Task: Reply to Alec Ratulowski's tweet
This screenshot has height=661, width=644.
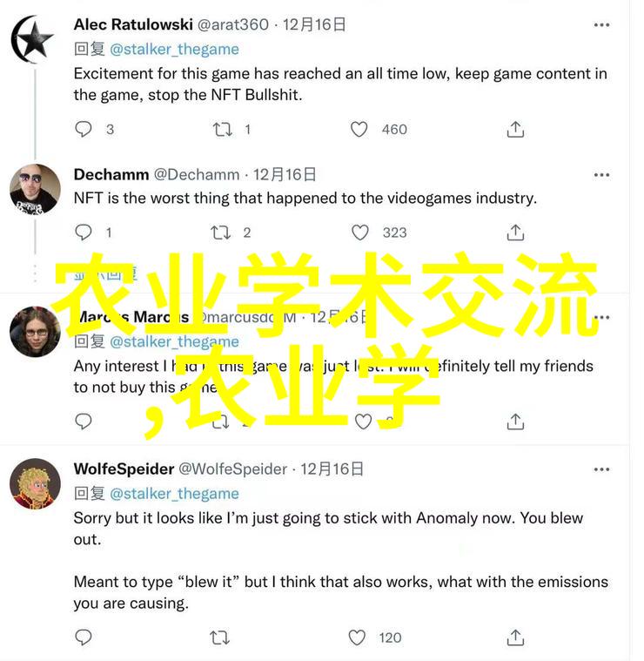Action: click(x=84, y=129)
